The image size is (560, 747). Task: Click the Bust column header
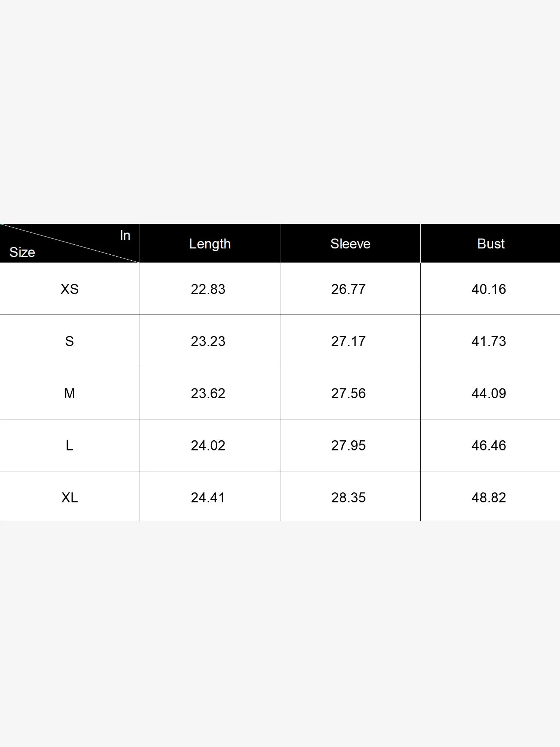[491, 244]
